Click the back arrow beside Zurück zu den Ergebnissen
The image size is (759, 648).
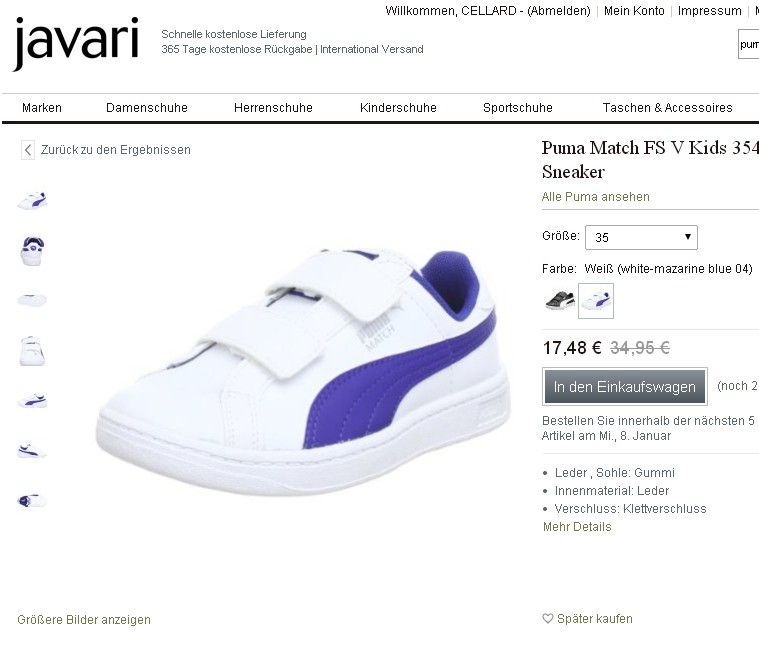pos(28,150)
